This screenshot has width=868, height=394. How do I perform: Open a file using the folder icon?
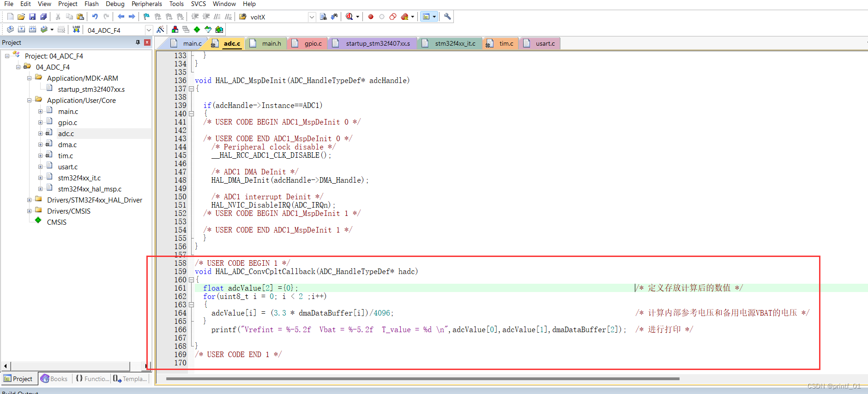pyautogui.click(x=21, y=17)
